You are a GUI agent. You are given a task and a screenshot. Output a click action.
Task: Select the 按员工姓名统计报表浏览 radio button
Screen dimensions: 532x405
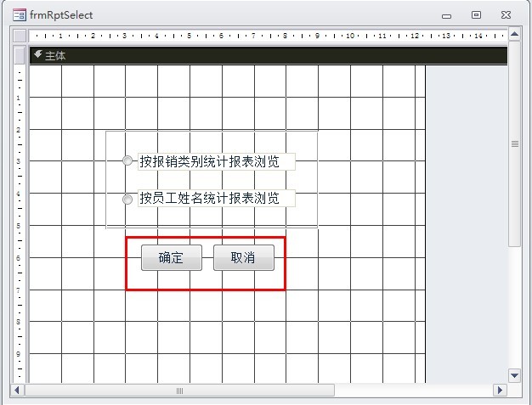coord(127,200)
